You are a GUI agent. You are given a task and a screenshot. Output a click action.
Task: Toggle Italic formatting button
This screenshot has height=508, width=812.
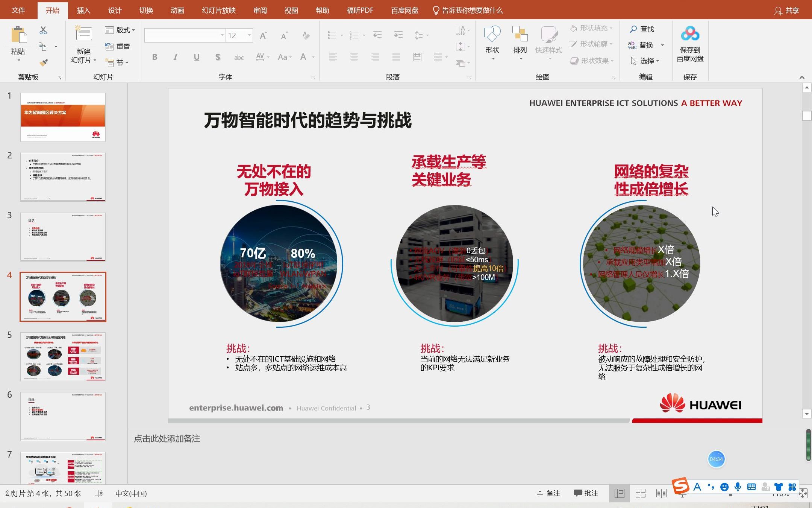[x=175, y=57]
